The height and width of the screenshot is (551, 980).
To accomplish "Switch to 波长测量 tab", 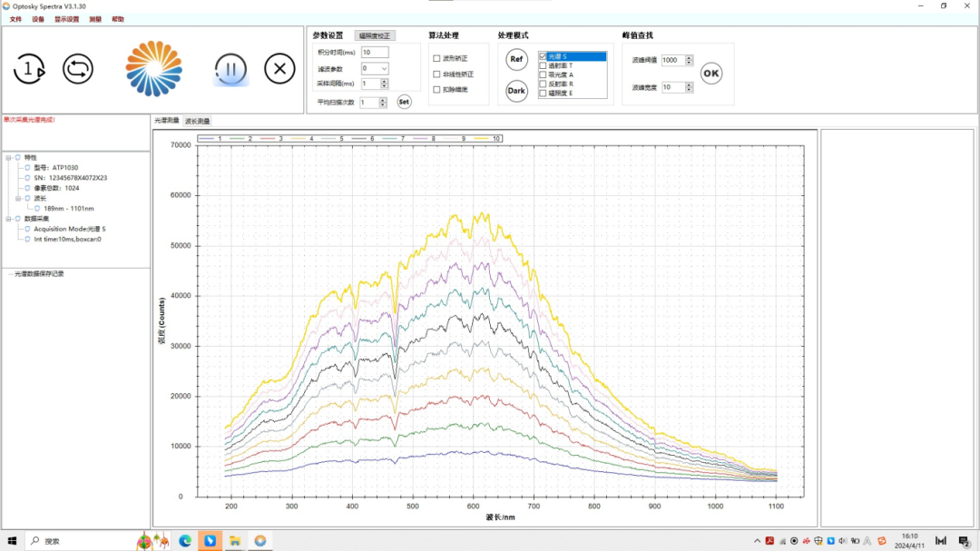I will coord(198,121).
